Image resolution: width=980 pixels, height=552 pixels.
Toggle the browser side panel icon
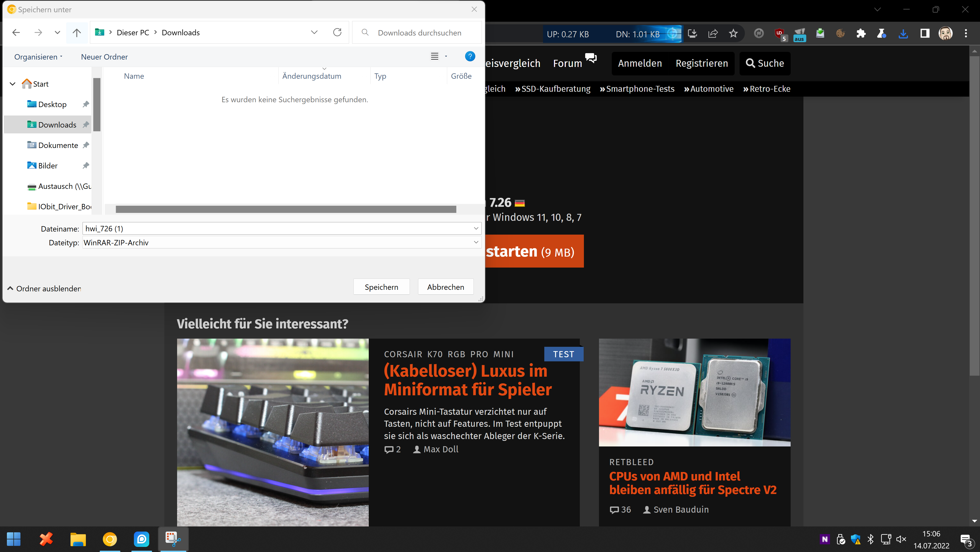[x=925, y=33]
